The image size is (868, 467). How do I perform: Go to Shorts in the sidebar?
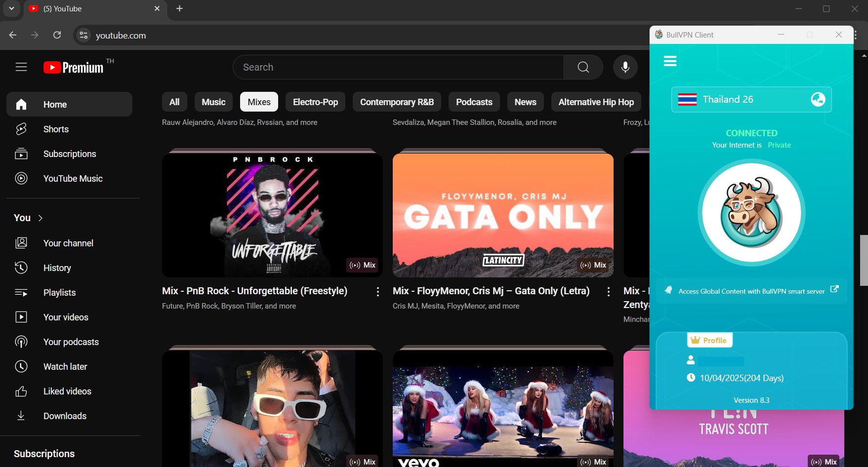pos(69,129)
